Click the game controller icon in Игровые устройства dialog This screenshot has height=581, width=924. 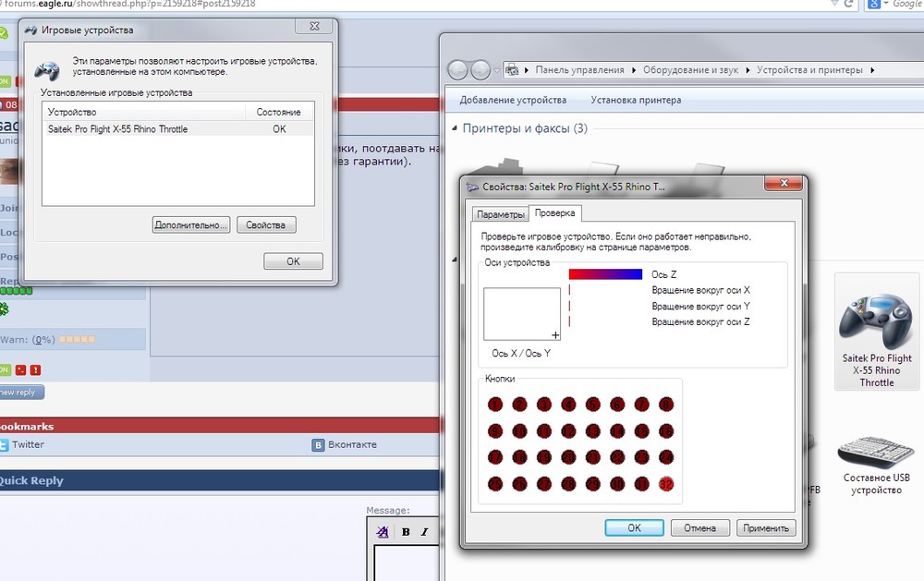[x=46, y=70]
